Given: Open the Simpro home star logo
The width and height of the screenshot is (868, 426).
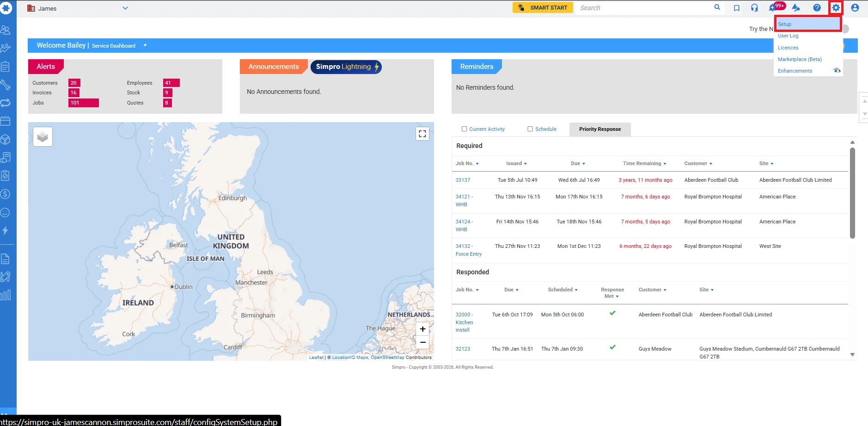Looking at the screenshot, I should coord(6,8).
